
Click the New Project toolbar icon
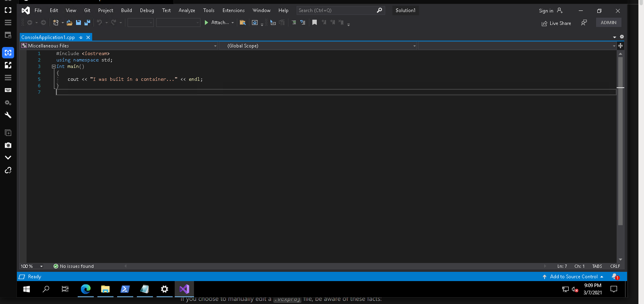pos(56,23)
